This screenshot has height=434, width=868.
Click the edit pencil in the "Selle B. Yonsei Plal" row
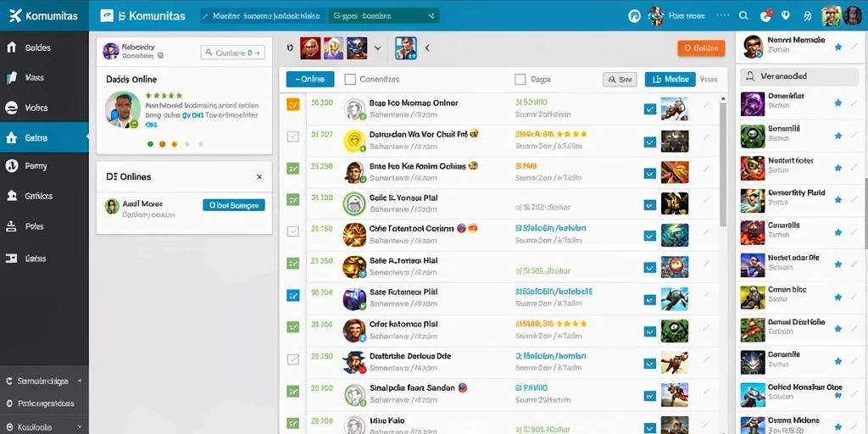706,200
